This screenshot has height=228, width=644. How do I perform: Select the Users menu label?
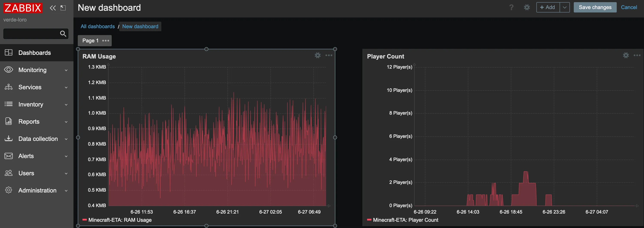pos(26,173)
